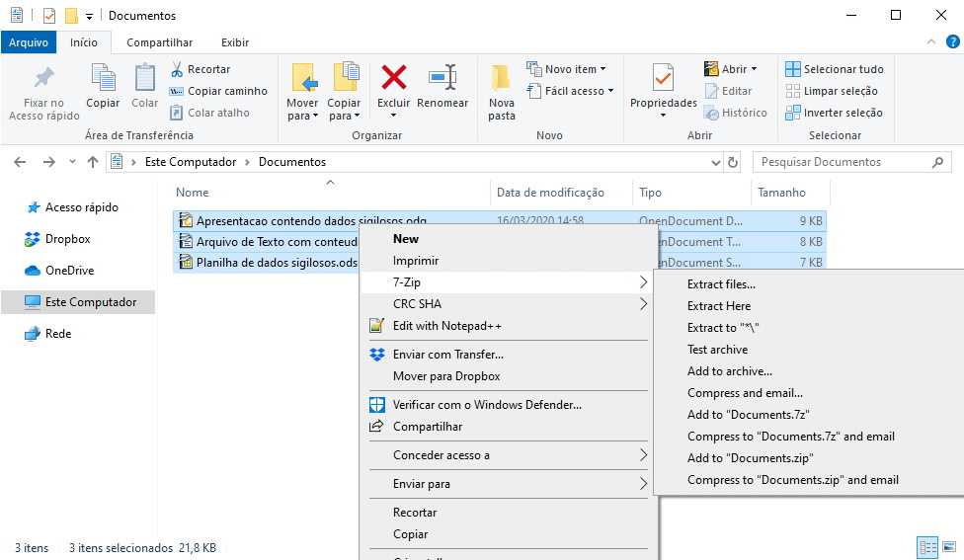Click the Mover para folder icon
This screenshot has height=560, width=964.
click(303, 77)
